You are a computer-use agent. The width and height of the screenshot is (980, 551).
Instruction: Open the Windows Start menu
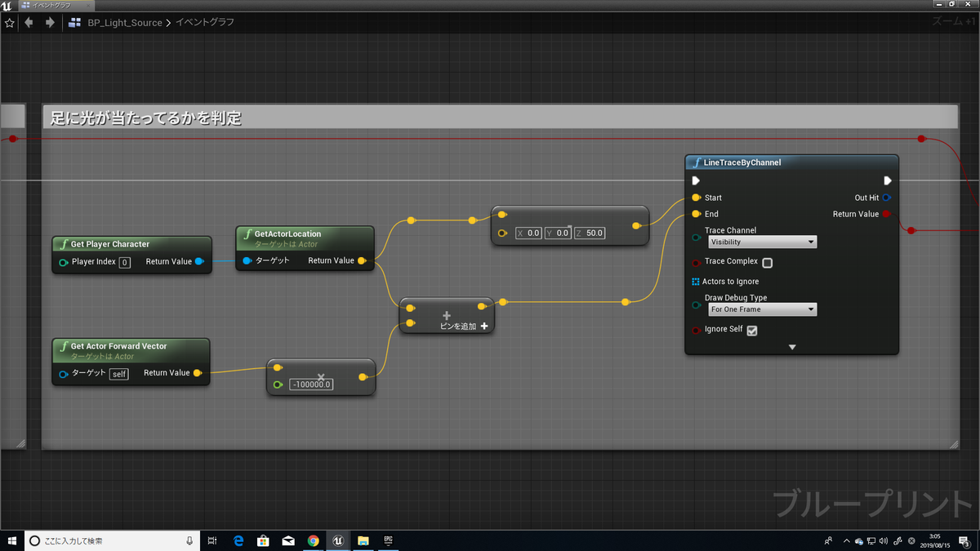click(x=12, y=540)
